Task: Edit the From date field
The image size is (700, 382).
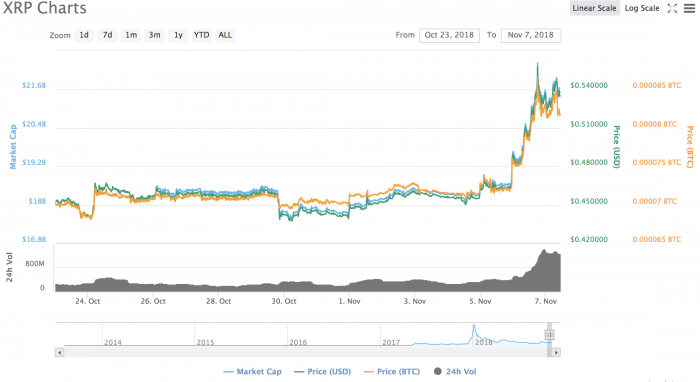Action: [449, 35]
